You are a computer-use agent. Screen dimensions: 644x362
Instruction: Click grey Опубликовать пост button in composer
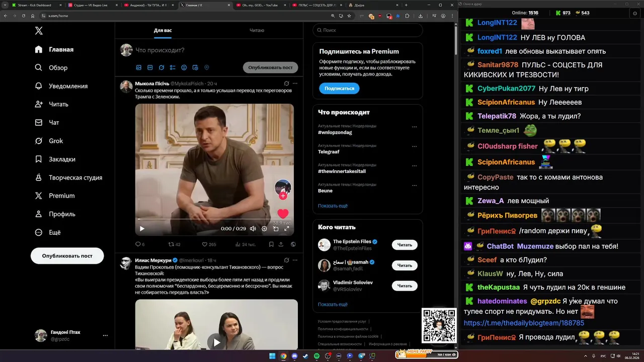click(270, 67)
